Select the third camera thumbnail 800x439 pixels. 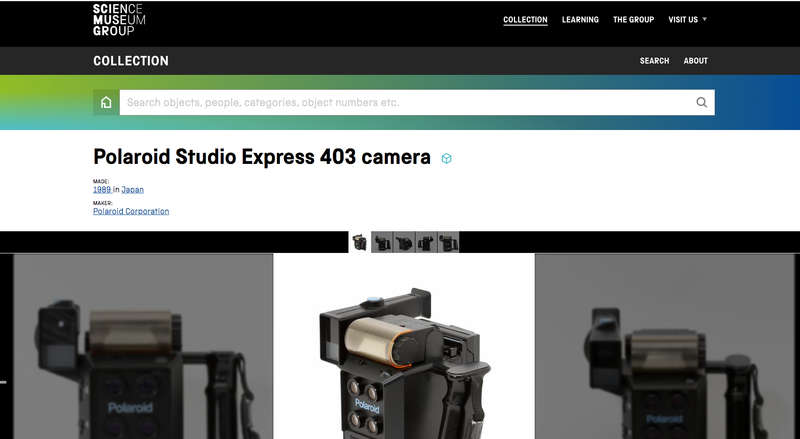pos(404,242)
